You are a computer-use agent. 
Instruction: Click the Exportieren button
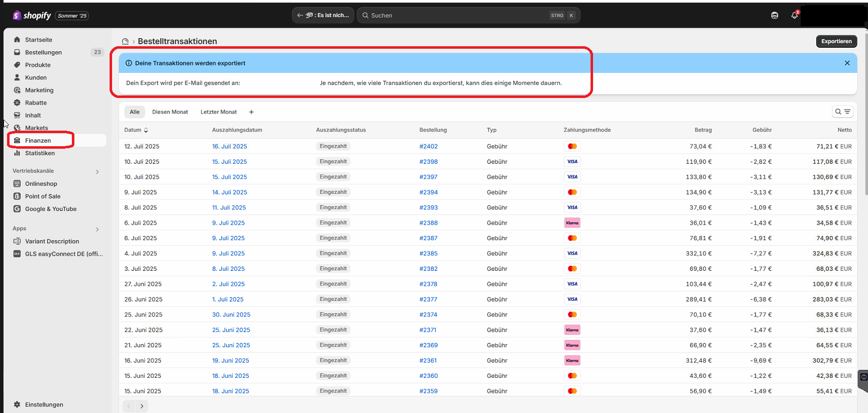(x=836, y=41)
